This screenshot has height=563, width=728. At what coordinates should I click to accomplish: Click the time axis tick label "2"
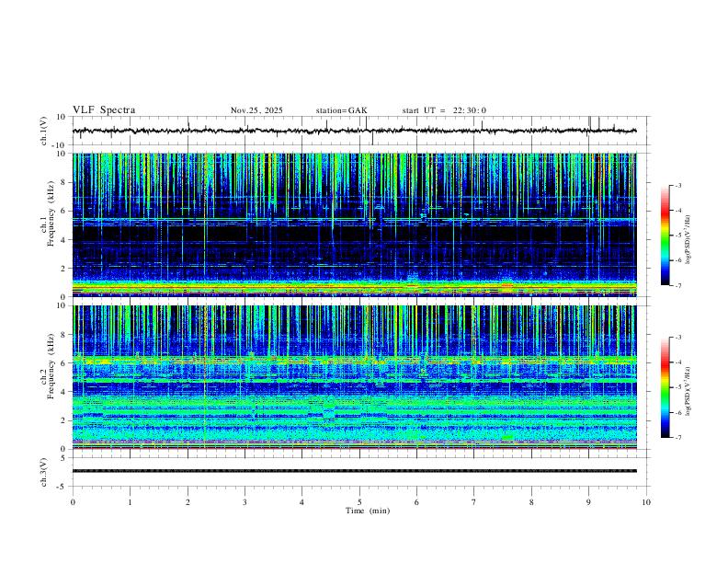tap(188, 502)
